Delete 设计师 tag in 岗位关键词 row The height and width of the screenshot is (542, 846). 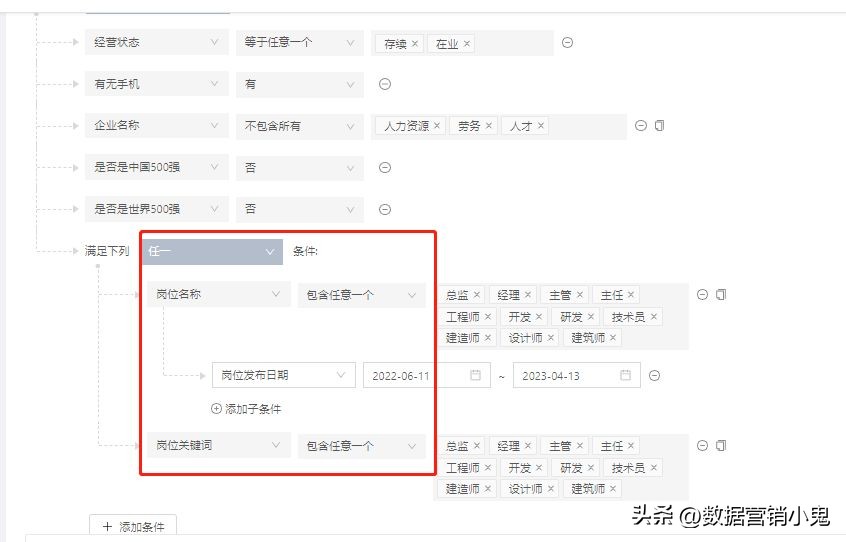[550, 489]
